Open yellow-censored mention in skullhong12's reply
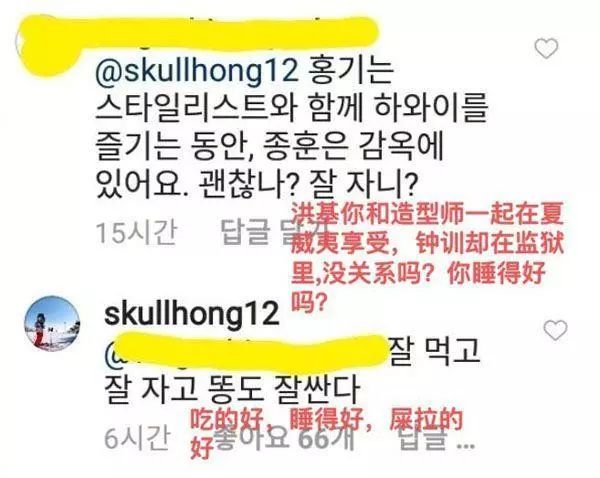This screenshot has height=478, width=600. tap(247, 350)
